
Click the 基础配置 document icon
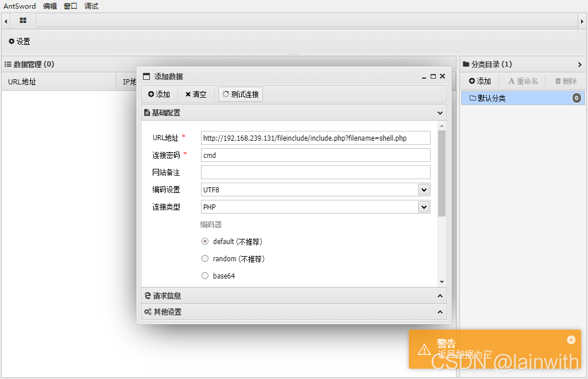click(147, 113)
